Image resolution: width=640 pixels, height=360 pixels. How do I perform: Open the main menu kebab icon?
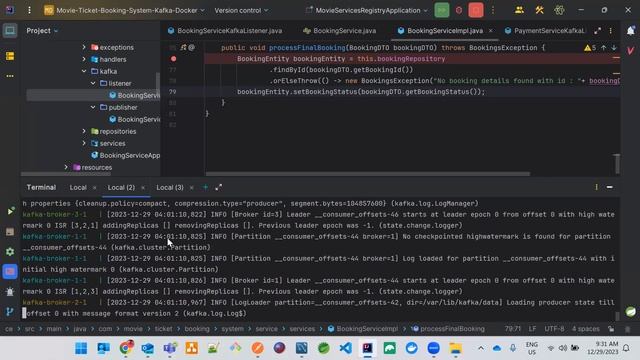point(29,10)
